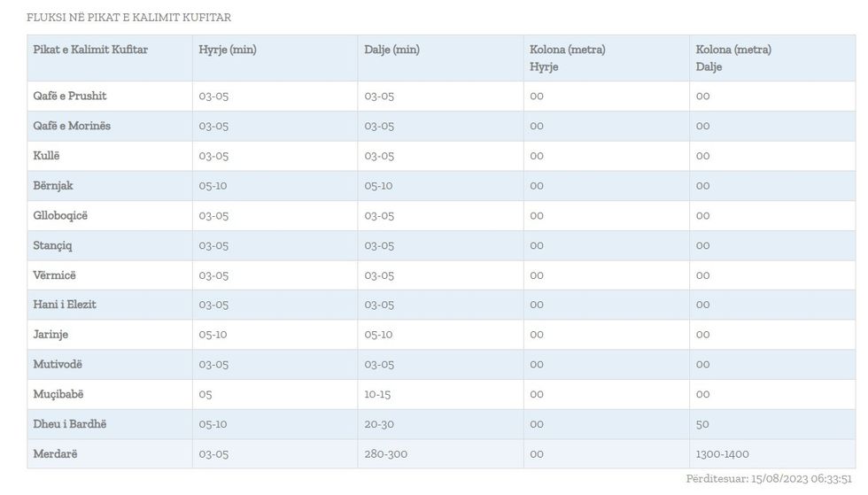Click the Hani i Elezit row name
868x495 pixels.
(x=65, y=305)
